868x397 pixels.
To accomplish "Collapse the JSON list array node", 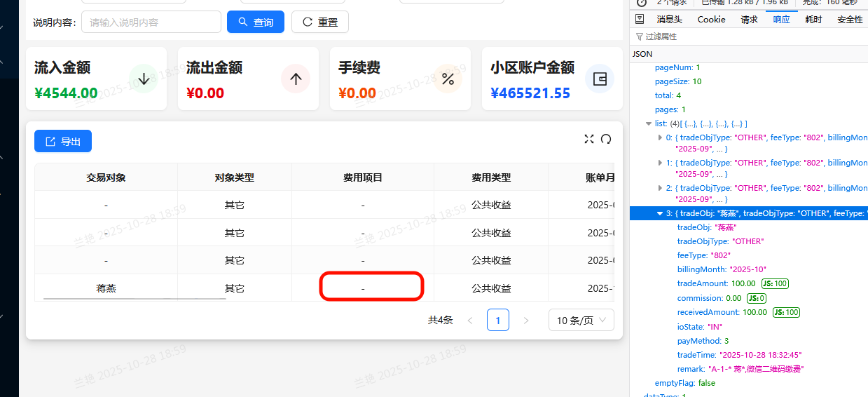I will [649, 123].
